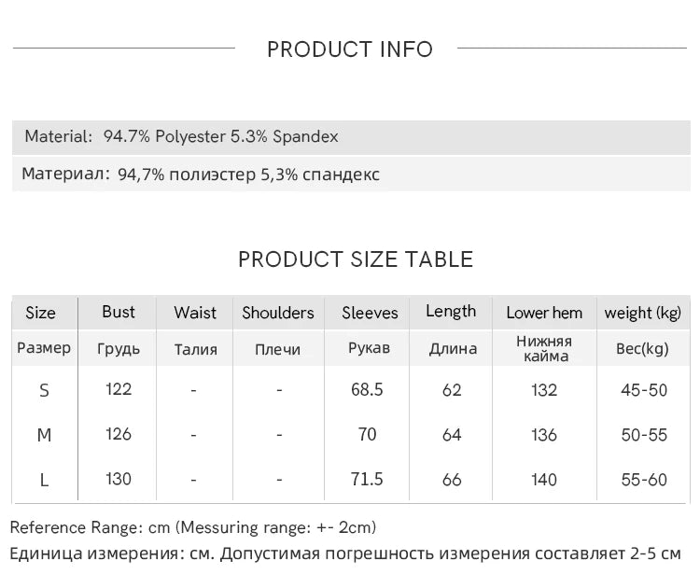Click the Sleeves column header
Viewport: 700px width, 588px height.
click(x=370, y=313)
